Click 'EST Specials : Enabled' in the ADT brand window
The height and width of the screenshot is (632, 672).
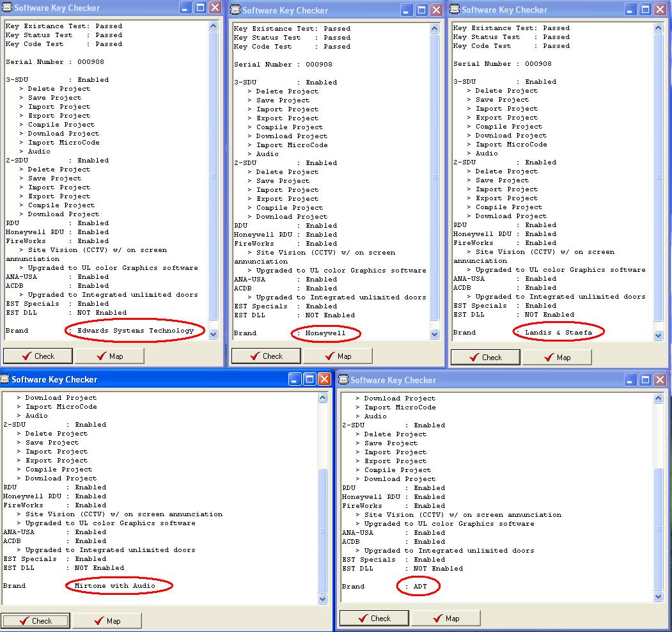(x=394, y=560)
